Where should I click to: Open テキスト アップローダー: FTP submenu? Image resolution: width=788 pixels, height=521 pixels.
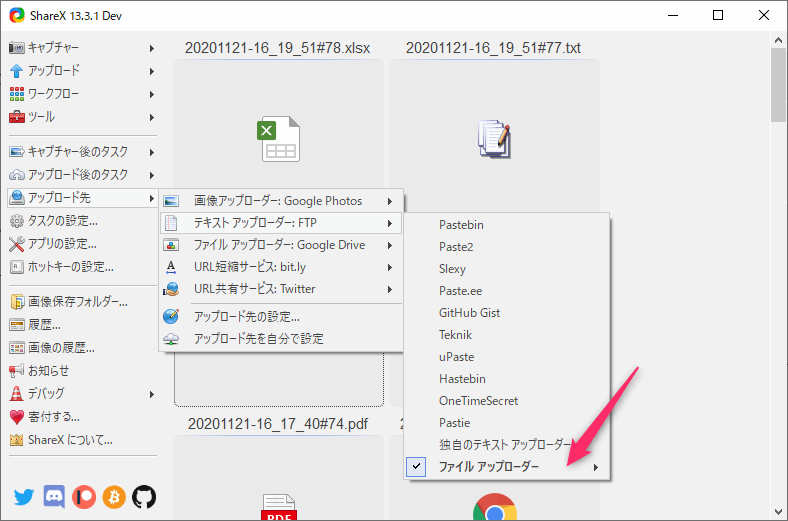click(281, 223)
